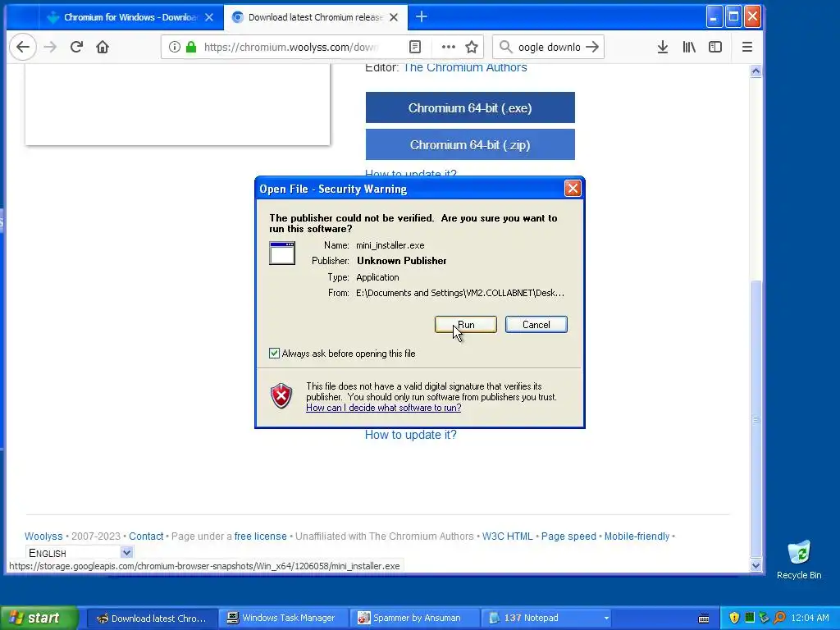Click the search magnifier icon
This screenshot has width=840, height=630.
pos(505,47)
